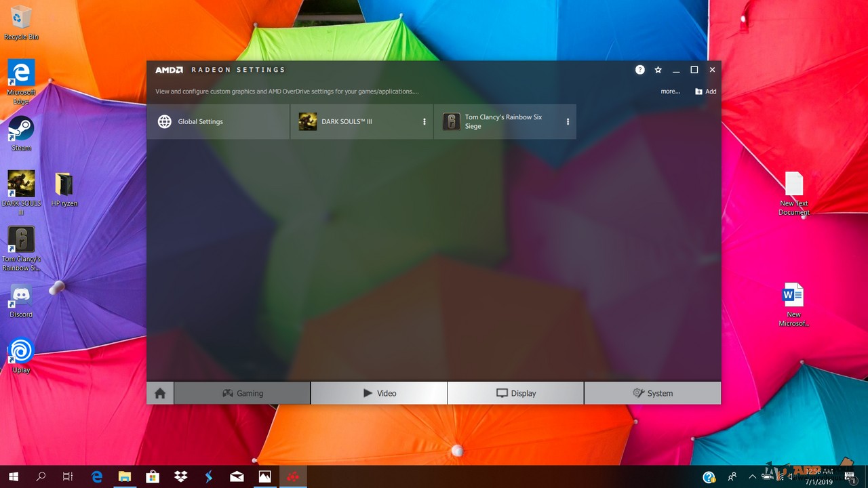Select the Recycle Bin desktop icon
Viewport: 868px width, 488px height.
pyautogui.click(x=21, y=22)
